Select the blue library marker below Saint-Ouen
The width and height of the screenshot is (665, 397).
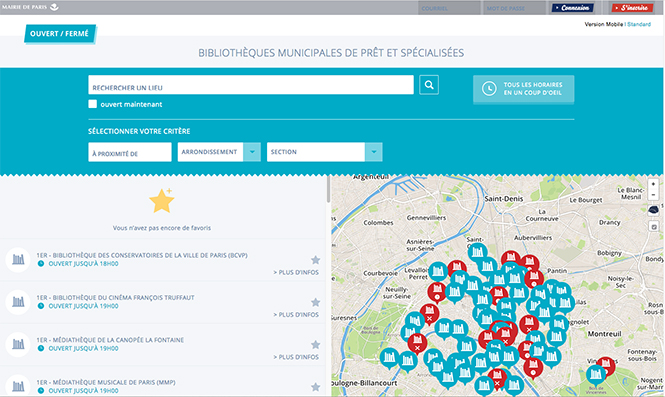tap(478, 253)
